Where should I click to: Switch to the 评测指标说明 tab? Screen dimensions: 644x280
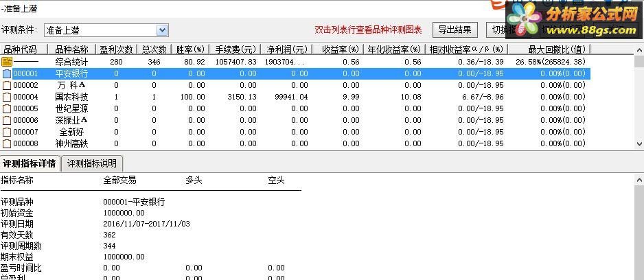point(91,163)
